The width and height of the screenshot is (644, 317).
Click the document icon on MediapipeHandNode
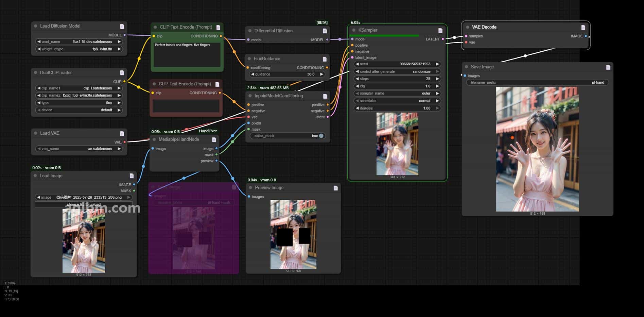point(214,140)
